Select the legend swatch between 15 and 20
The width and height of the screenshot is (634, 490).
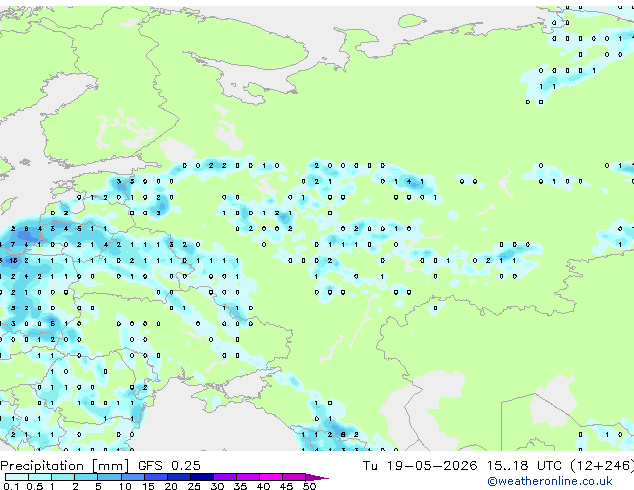(156, 477)
